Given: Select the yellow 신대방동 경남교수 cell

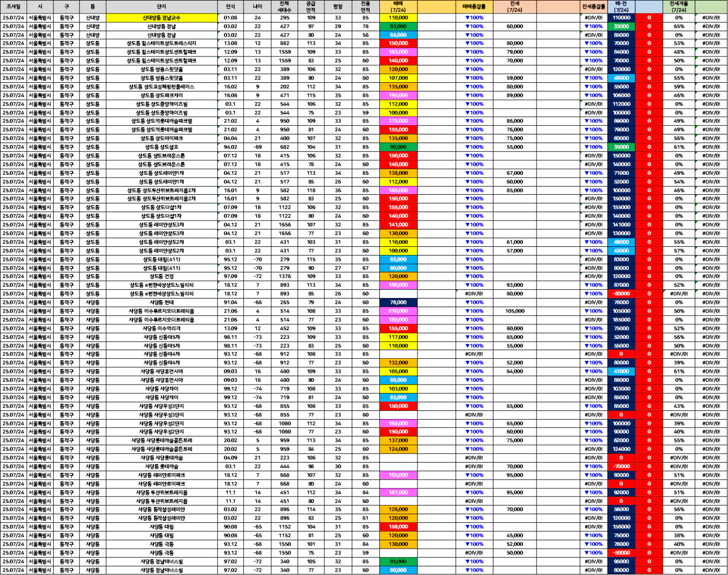Looking at the screenshot, I should pos(161,18).
